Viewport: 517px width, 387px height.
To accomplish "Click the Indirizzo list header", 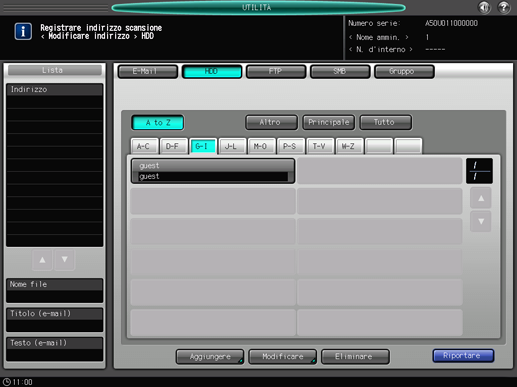I will point(55,89).
